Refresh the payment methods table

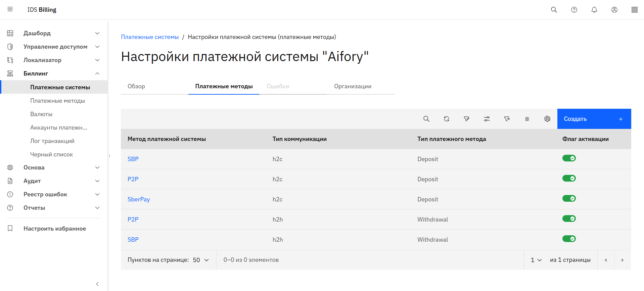click(446, 119)
